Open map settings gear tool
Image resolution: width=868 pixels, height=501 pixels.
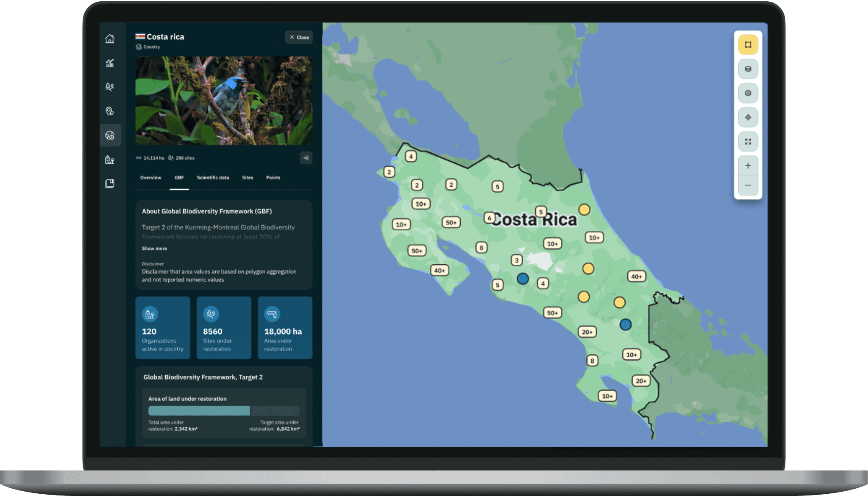tap(748, 93)
